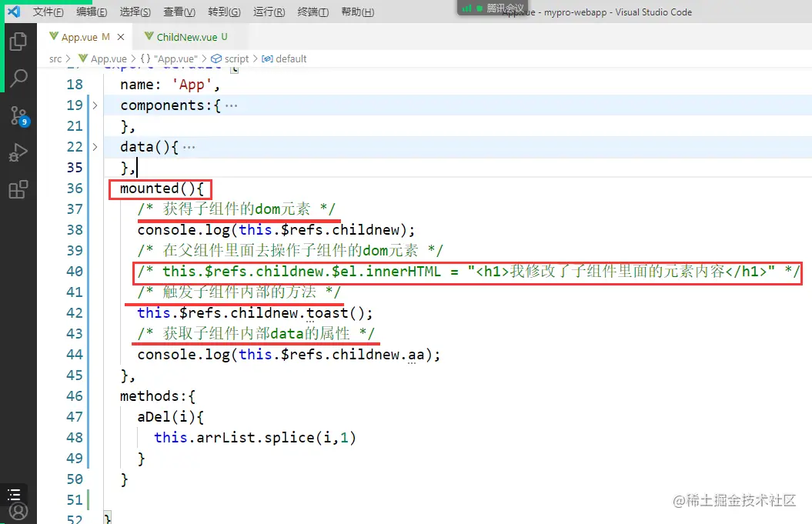Screen dimensions: 812x524
Task: Open the Run and Debug view
Action: tap(18, 152)
